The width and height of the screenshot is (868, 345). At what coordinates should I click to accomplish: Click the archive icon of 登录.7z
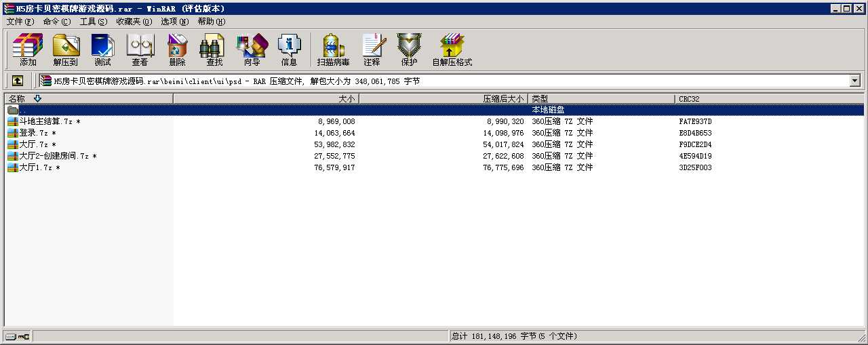pos(13,133)
